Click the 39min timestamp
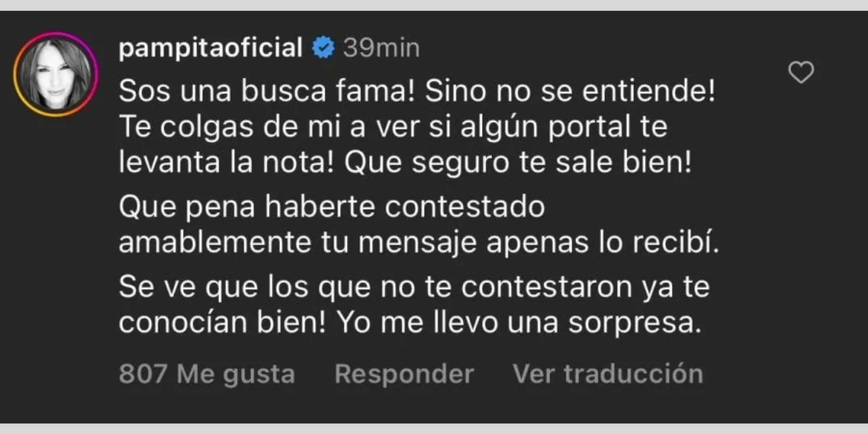 [x=380, y=48]
